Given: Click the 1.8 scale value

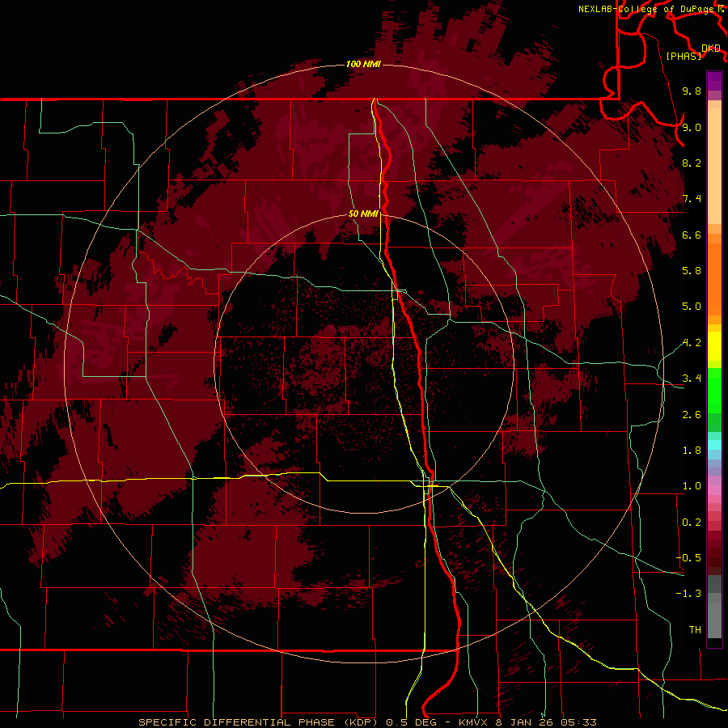Looking at the screenshot, I should [692, 451].
